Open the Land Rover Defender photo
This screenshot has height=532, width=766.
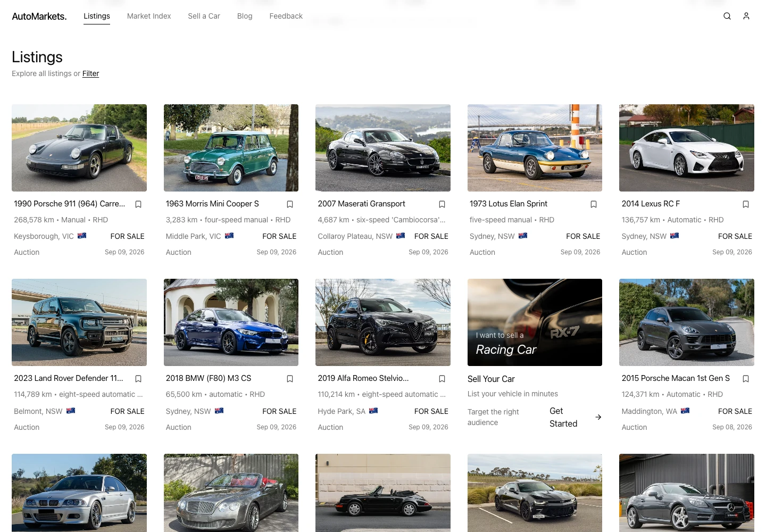(79, 322)
